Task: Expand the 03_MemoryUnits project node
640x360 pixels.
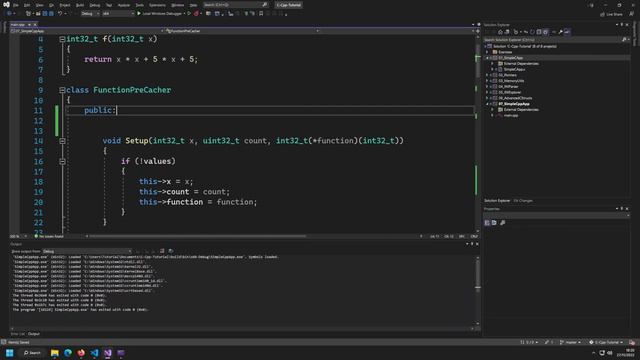Action: [x=487, y=81]
